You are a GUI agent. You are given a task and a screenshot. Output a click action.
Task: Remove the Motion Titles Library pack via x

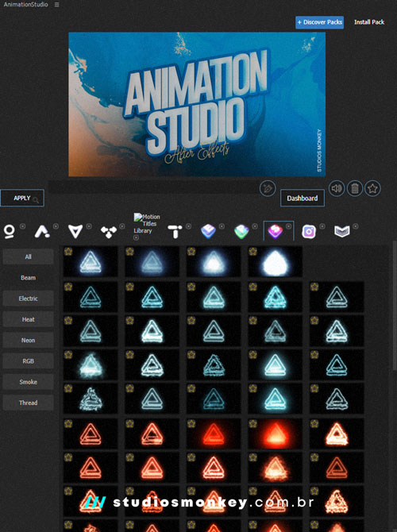136,237
